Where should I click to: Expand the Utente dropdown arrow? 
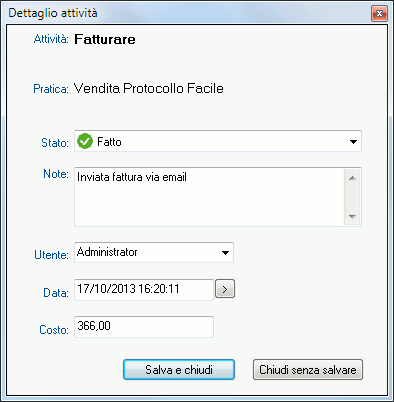tap(225, 253)
